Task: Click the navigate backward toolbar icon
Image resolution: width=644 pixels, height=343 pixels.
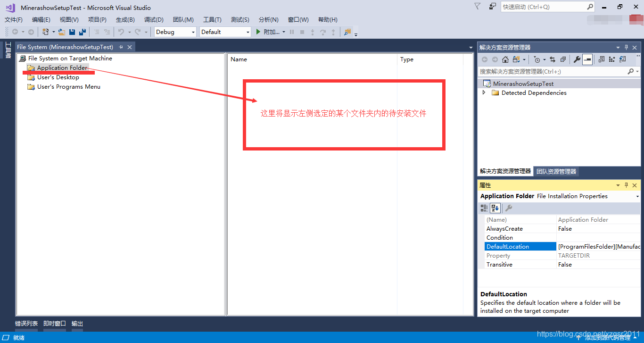Action: coord(15,32)
